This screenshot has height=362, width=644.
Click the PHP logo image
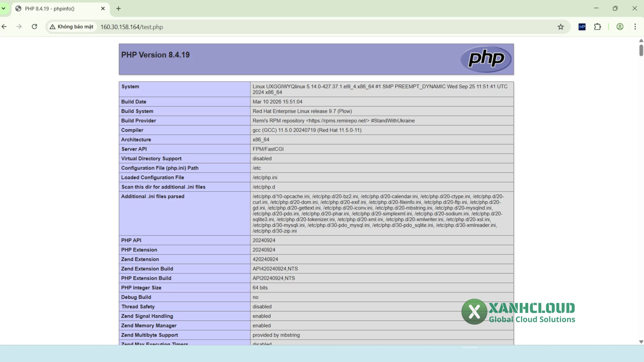tap(486, 59)
